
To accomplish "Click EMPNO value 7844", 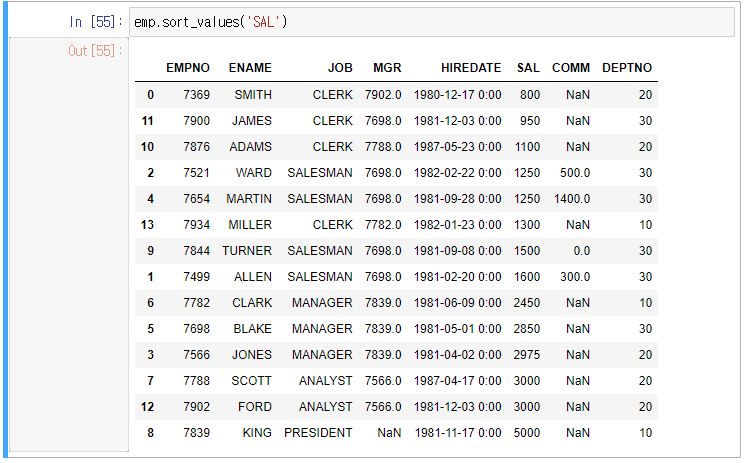I will pyautogui.click(x=196, y=251).
